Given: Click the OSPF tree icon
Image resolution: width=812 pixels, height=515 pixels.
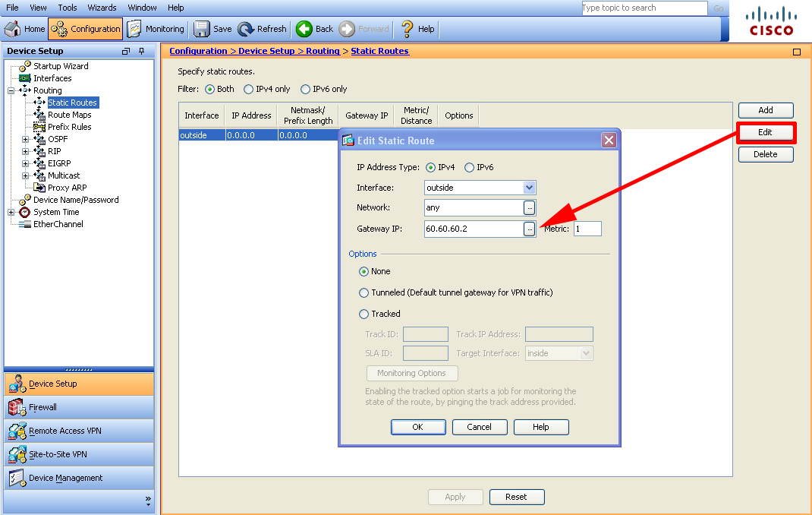Looking at the screenshot, I should [39, 139].
